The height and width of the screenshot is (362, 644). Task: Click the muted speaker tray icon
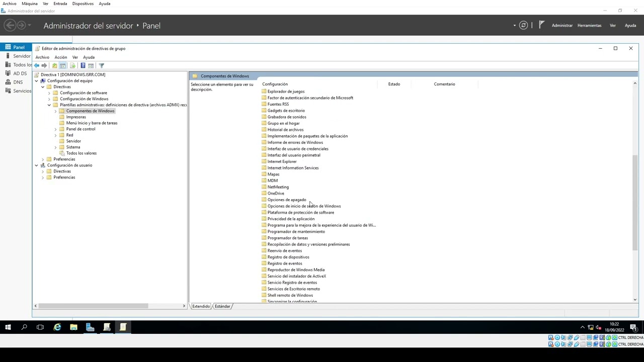(599, 327)
